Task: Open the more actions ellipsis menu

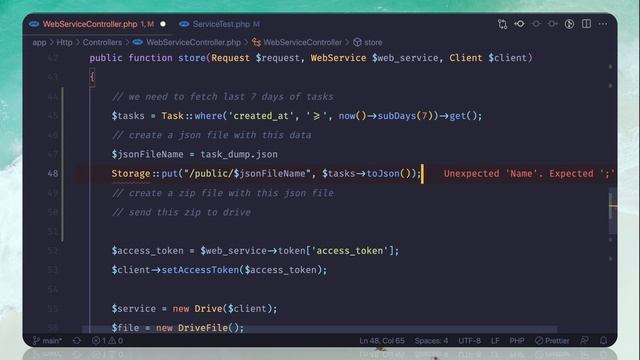Action: pyautogui.click(x=603, y=24)
